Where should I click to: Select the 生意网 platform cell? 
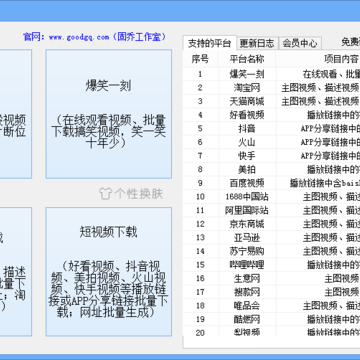coord(247,278)
